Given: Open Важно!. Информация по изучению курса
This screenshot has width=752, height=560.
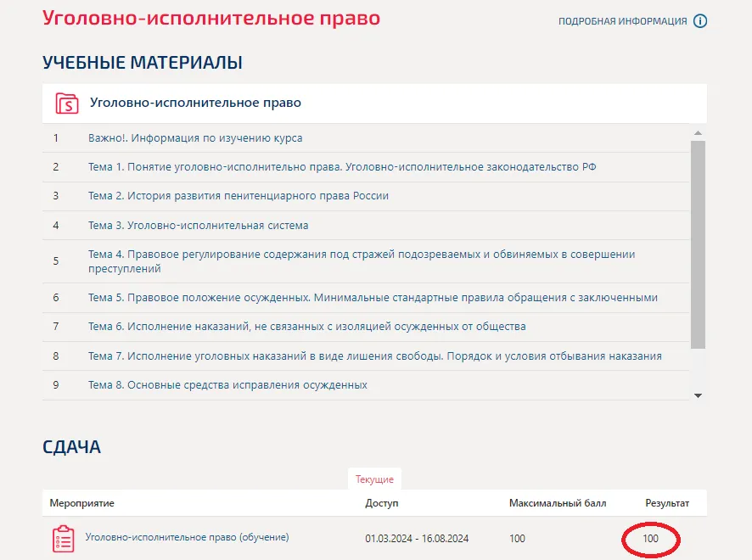Looking at the screenshot, I should [195, 138].
